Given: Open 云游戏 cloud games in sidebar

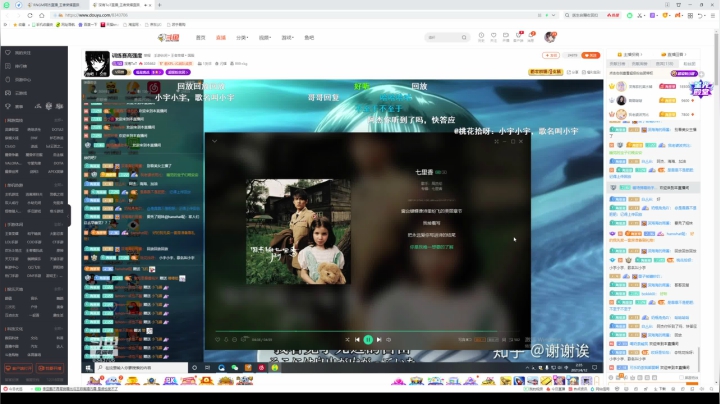Looking at the screenshot, I should click(21, 93).
